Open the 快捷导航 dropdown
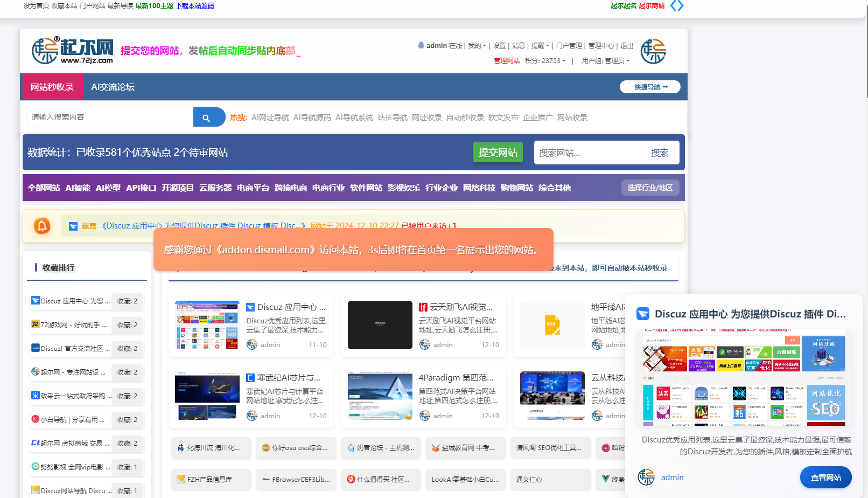The height and width of the screenshot is (498, 868). pyautogui.click(x=650, y=87)
